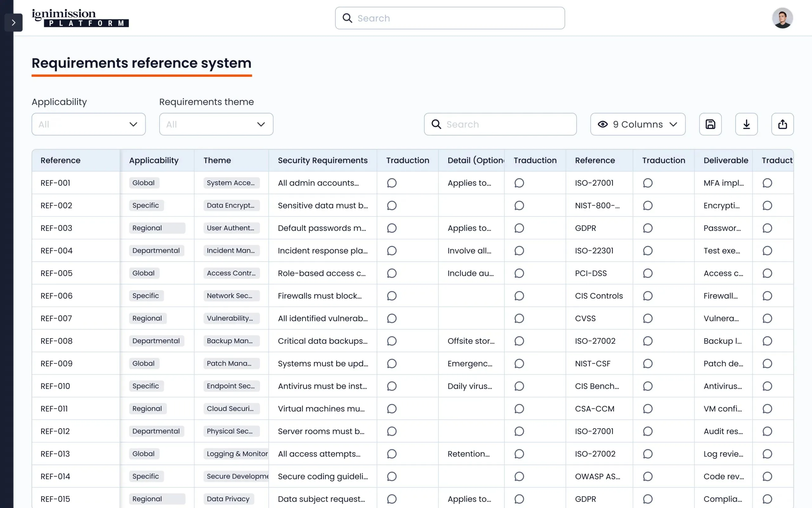The width and height of the screenshot is (812, 508).
Task: Click the Departmental tag in REF-004 row
Action: pos(156,251)
